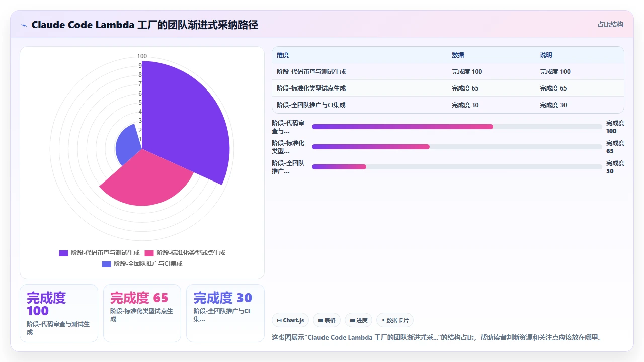Click the pink legend swatch for 标准化类型试点生成
Image resolution: width=644 pixels, height=362 pixels.
pos(149,253)
